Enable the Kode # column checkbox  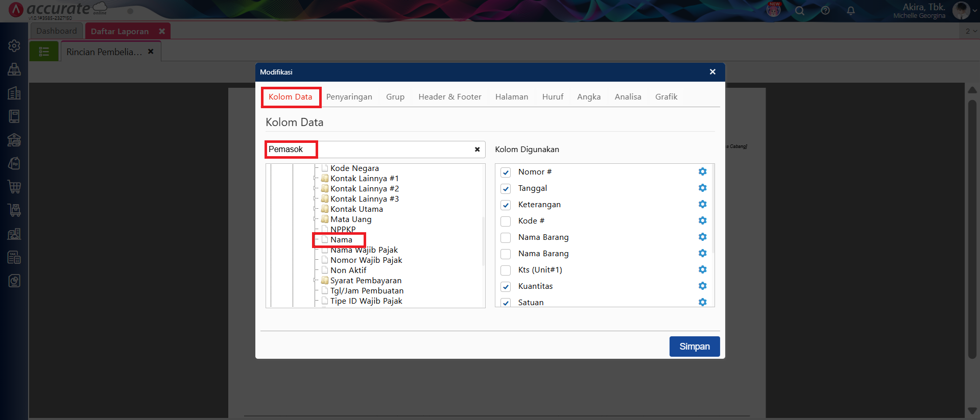[x=506, y=221]
